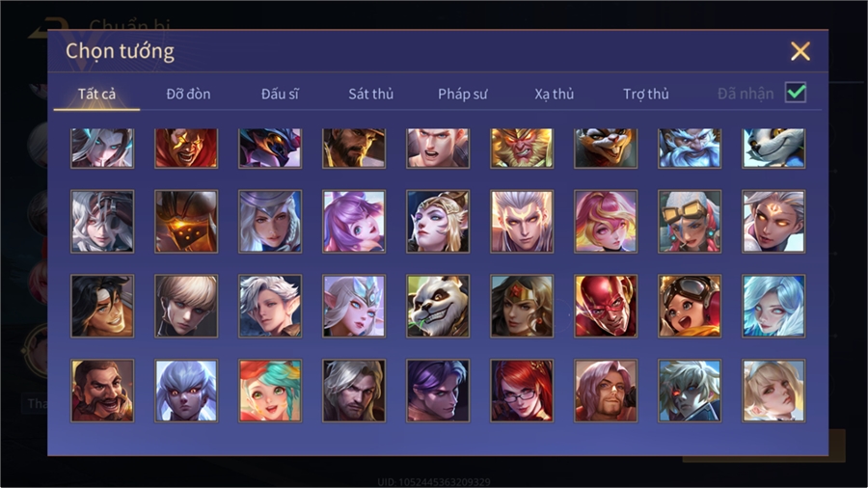The image size is (868, 488).
Task: Switch to the Đỡ đòn tab
Action: pyautogui.click(x=188, y=95)
